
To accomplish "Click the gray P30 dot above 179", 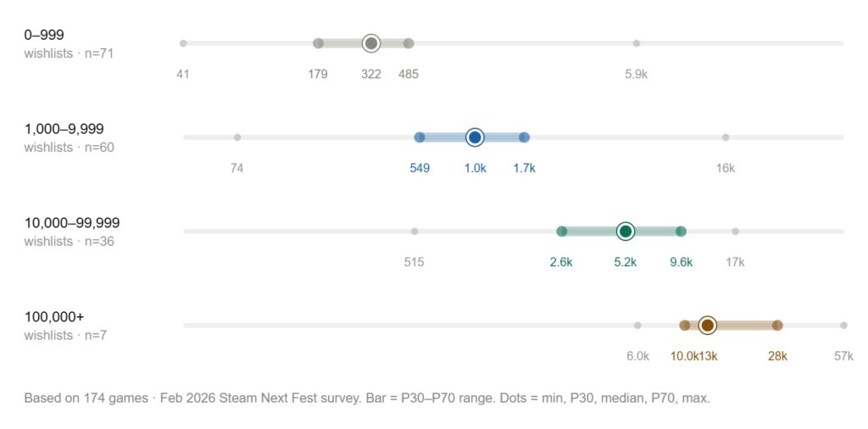I will coord(318,43).
